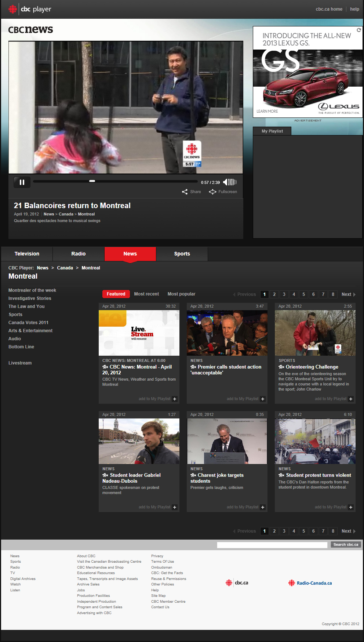
Task: Click Canada in the CBC Player breadcrumb
Action: [x=65, y=268]
